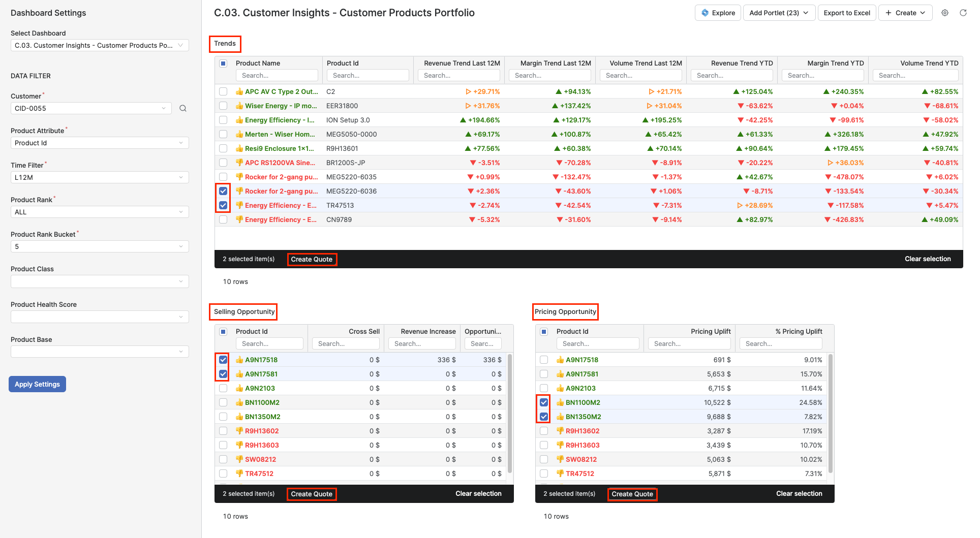Click Create Quote in the Trends portlet
Viewport: 980px width, 538px height.
[x=312, y=259]
